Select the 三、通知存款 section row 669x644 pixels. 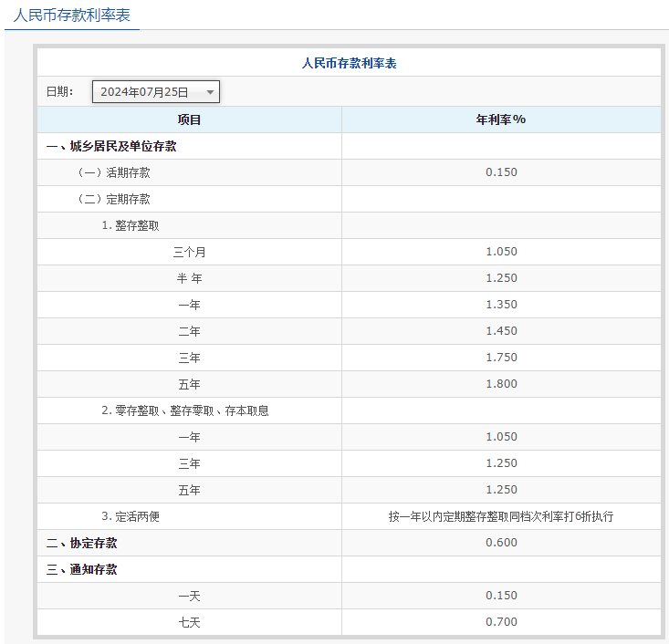pos(82,569)
